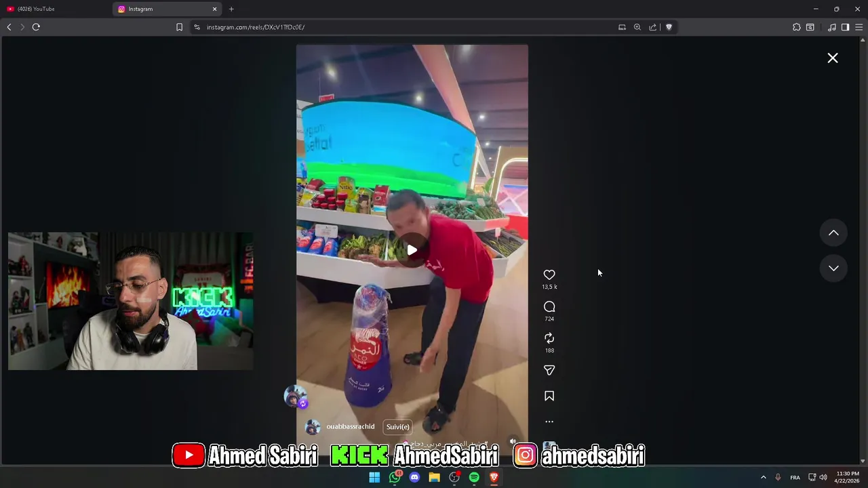The height and width of the screenshot is (488, 868).
Task: Go to the next reel with down chevron
Action: click(833, 268)
